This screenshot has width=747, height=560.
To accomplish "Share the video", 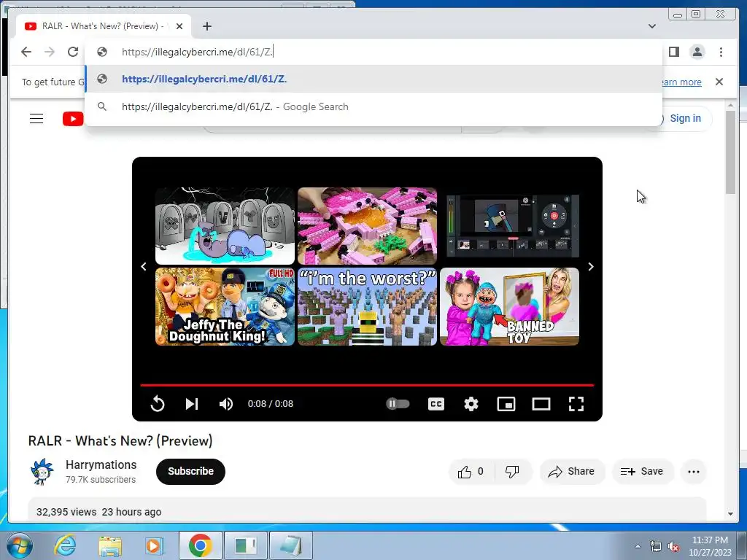I will click(572, 472).
